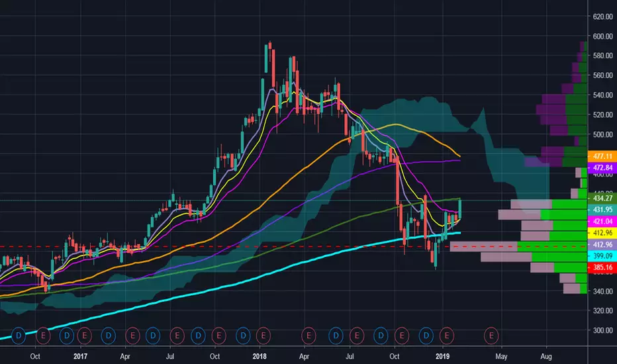
Task: Click the purple 472.84 price label
Action: click(602, 167)
